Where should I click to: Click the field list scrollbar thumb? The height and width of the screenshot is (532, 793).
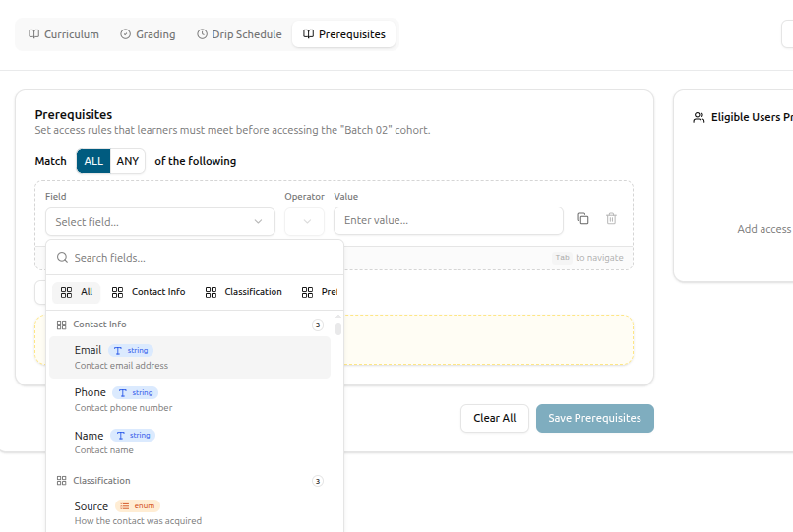(337, 328)
